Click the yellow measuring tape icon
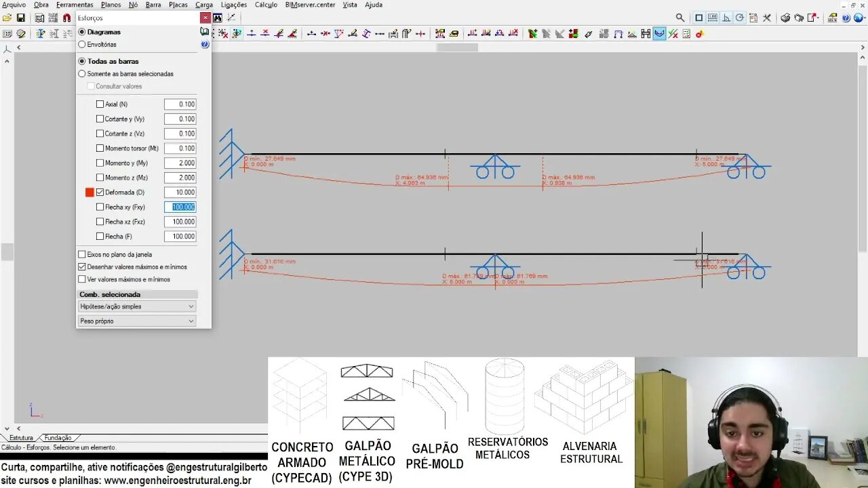The width and height of the screenshot is (868, 488). (454, 33)
